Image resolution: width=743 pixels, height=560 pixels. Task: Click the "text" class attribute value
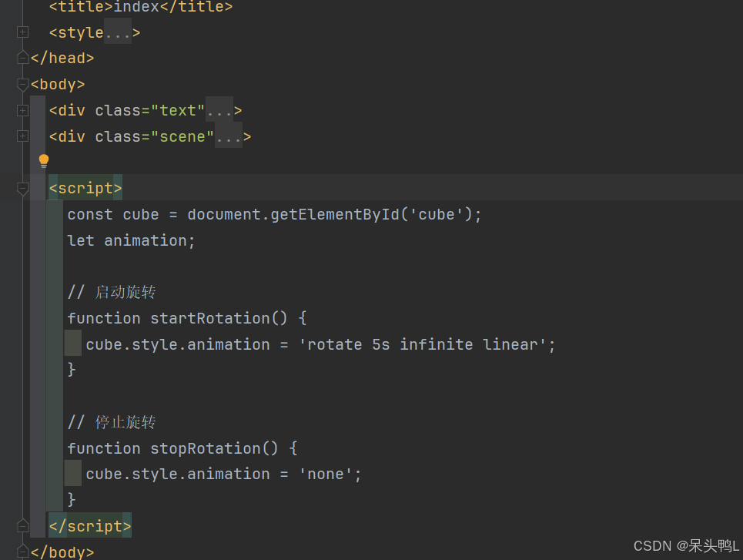pos(178,110)
